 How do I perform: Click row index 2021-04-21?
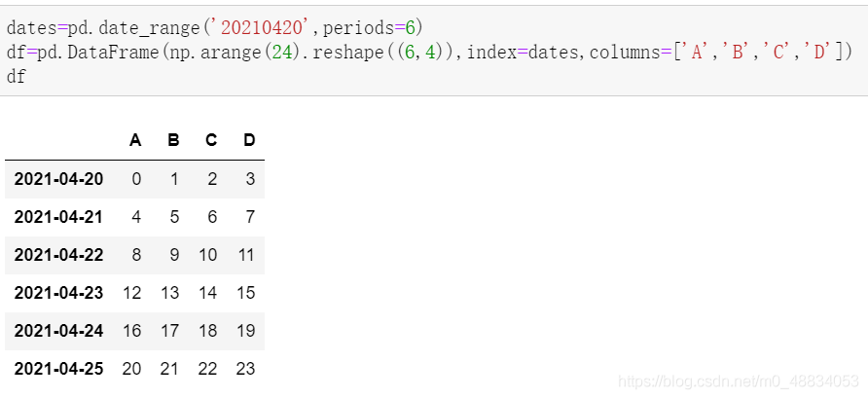tap(58, 217)
